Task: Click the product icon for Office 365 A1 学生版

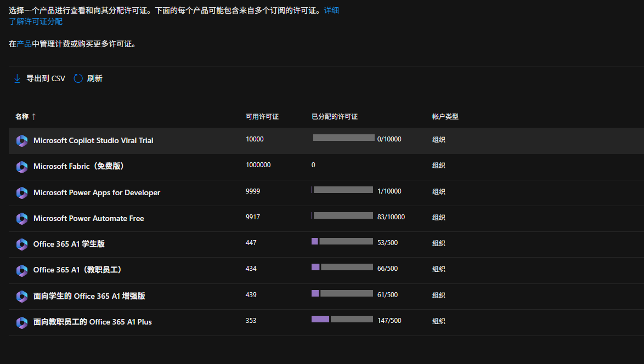Action: [x=22, y=244]
